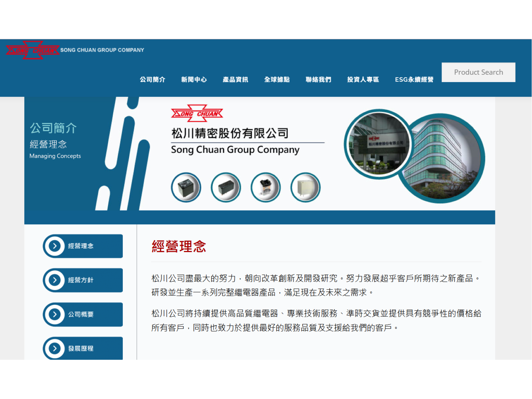Open the 公司簡介 menu item
This screenshot has height=399, width=532.
coord(152,79)
